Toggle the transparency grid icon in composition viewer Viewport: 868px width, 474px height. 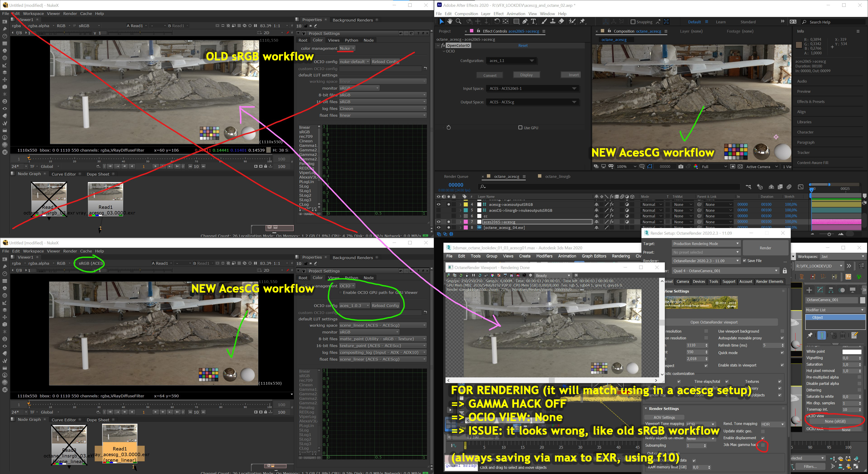pyautogui.click(x=740, y=167)
